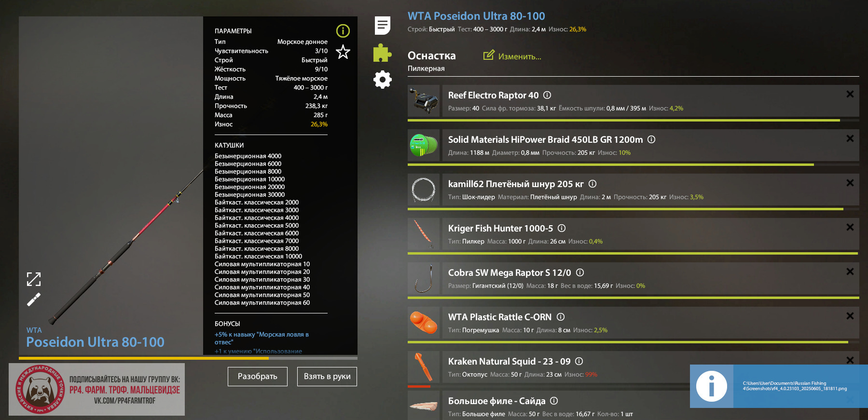This screenshot has height=420, width=868.
Task: Select the Reef Electro Raptor reel thumbnail
Action: click(424, 101)
